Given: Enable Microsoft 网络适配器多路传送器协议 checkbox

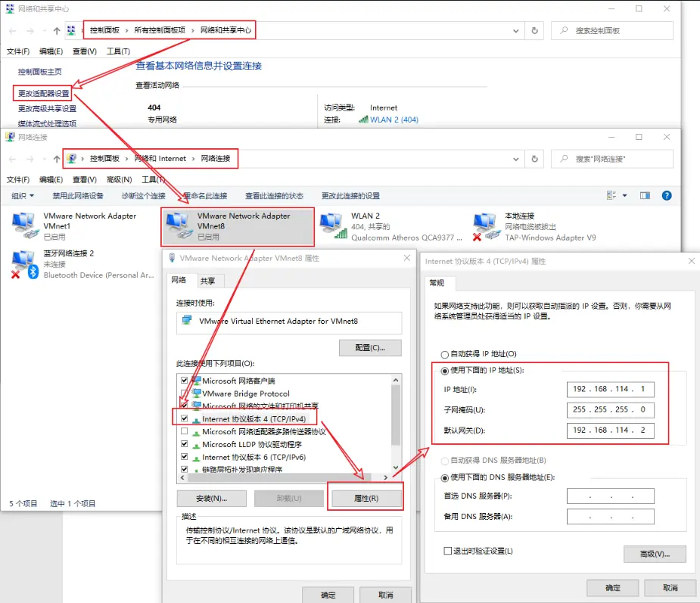Looking at the screenshot, I should 184,431.
